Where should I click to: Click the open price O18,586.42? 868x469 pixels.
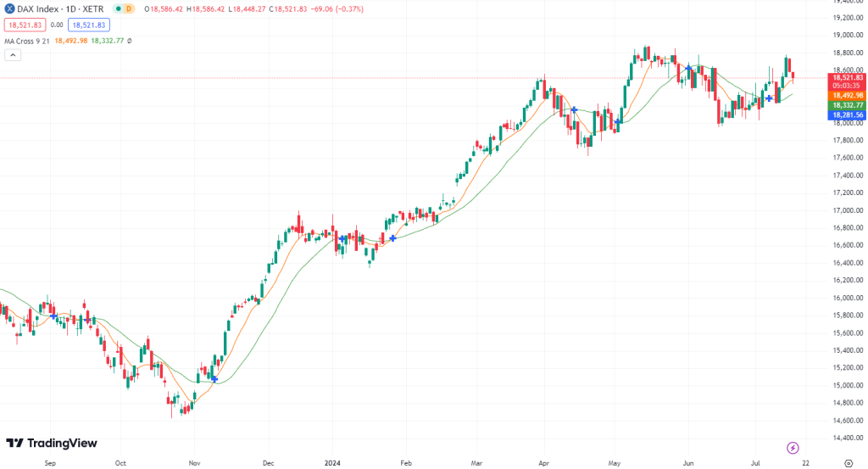point(164,8)
